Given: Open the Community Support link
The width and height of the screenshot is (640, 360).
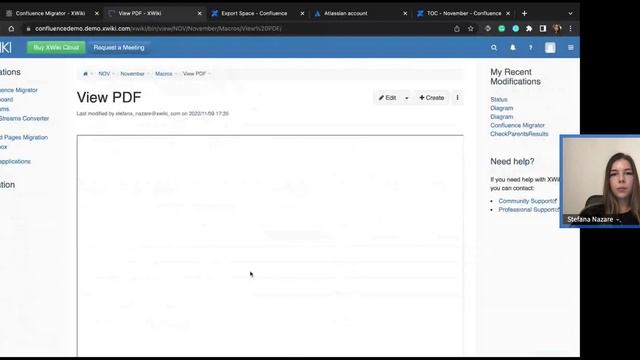Looking at the screenshot, I should [527, 201].
